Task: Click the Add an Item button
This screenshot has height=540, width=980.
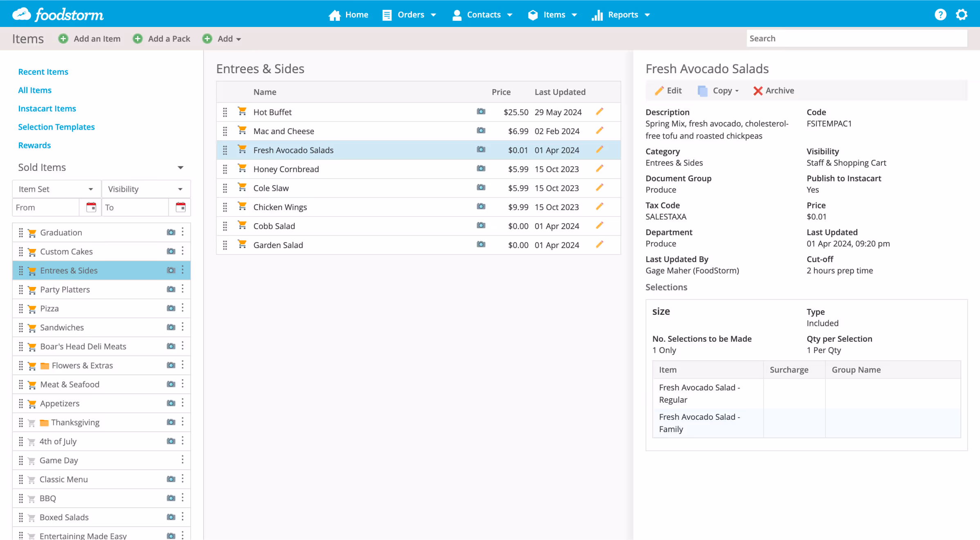Action: (90, 38)
